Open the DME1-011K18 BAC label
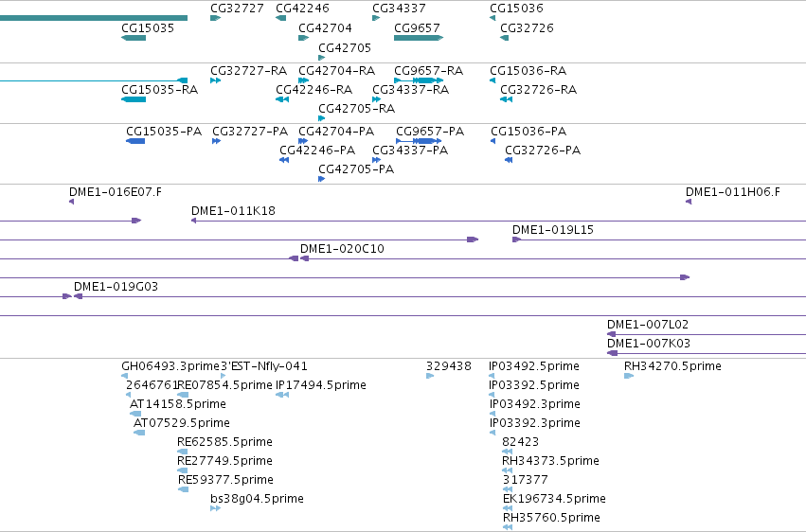Image resolution: width=806 pixels, height=532 pixels. click(x=233, y=210)
